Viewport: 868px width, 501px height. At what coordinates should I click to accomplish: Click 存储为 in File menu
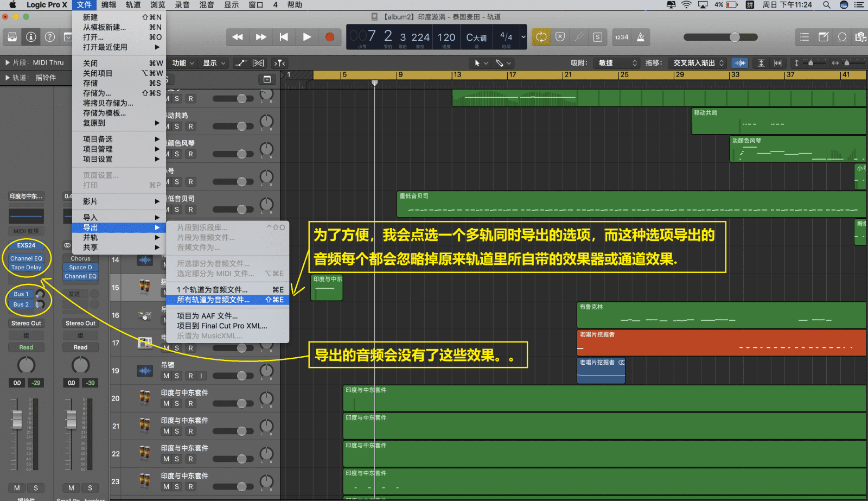click(x=119, y=93)
